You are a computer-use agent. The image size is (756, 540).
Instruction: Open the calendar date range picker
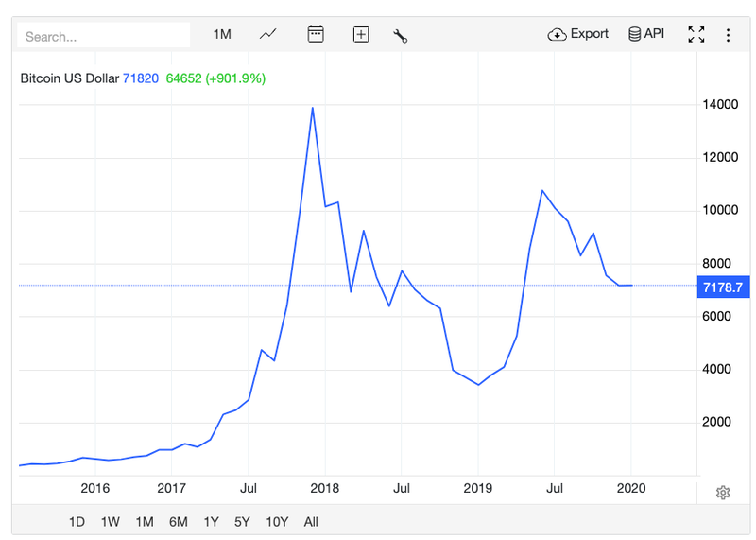(316, 34)
